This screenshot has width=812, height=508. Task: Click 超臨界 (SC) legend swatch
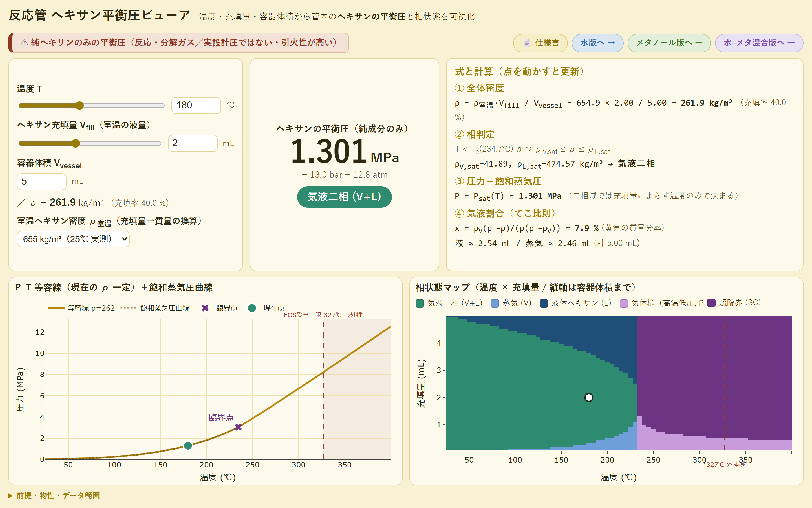tap(711, 303)
